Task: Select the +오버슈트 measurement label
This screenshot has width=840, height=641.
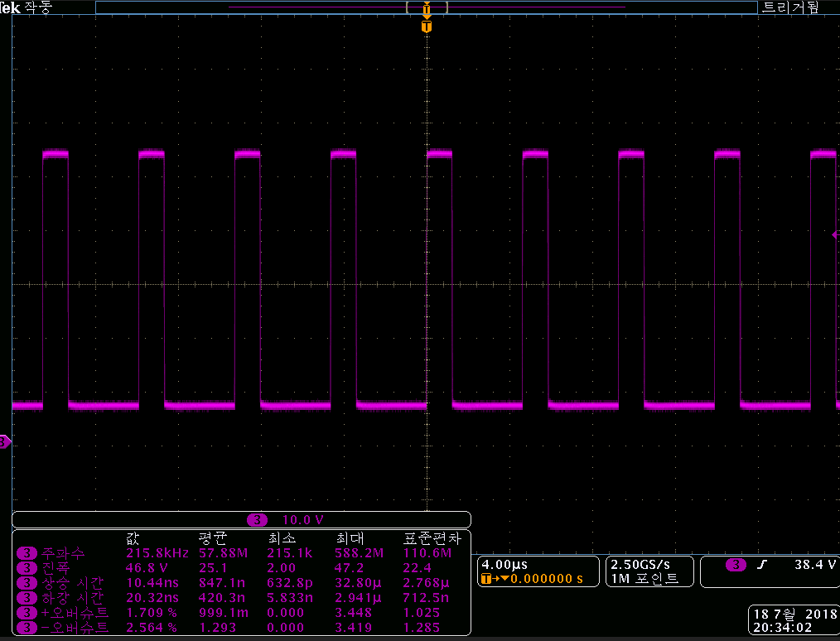Action: pyautogui.click(x=75, y=613)
